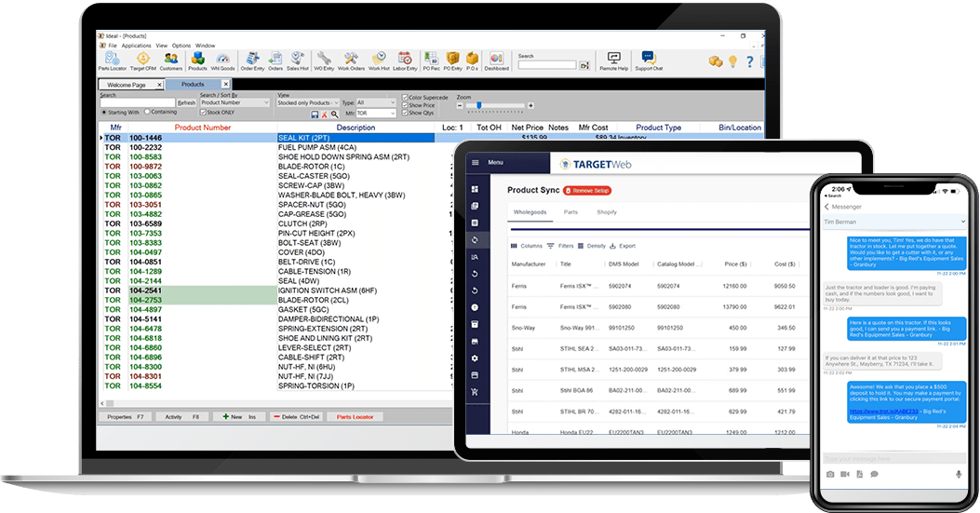Click the Zoom slider handle

[x=478, y=106]
